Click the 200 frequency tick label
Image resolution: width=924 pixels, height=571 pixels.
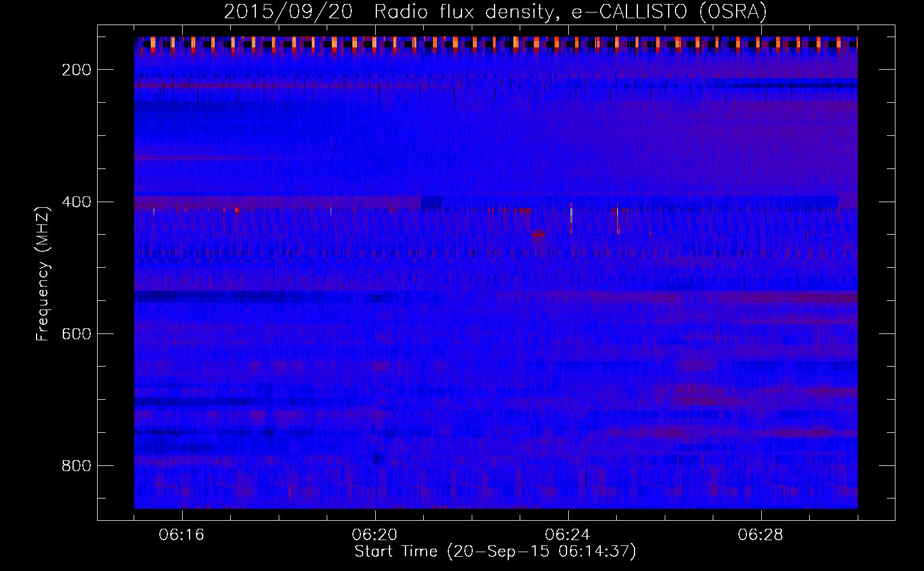[77, 70]
